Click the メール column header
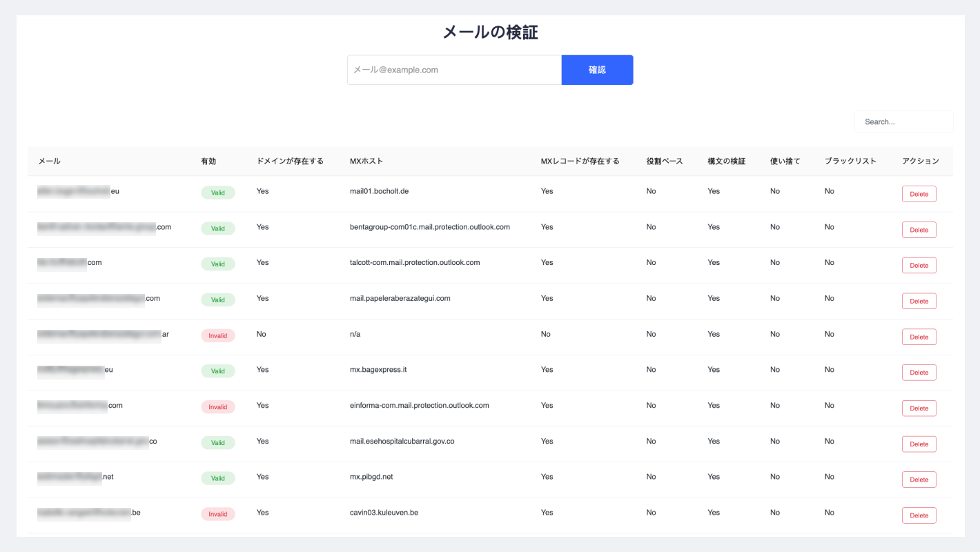980x552 pixels. coord(49,161)
